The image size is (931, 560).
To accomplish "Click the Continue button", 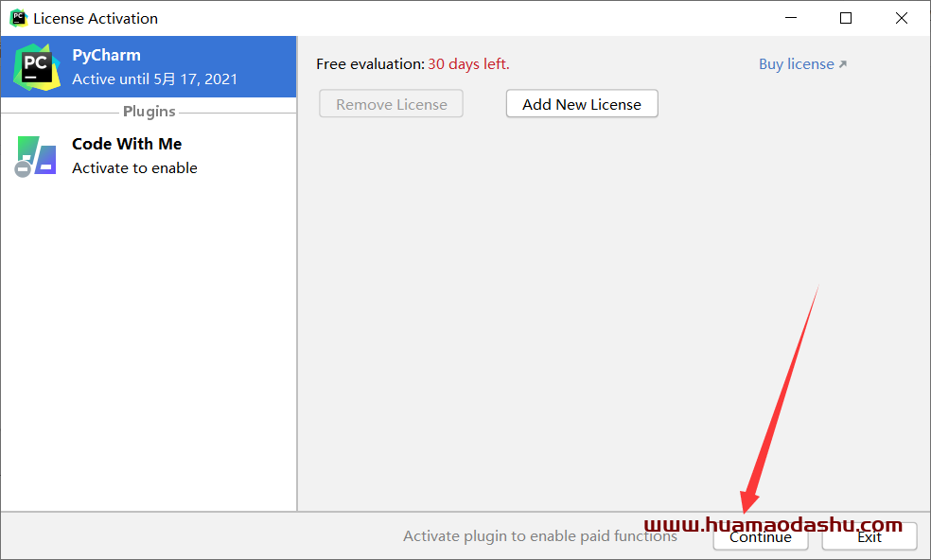I will coord(761,537).
